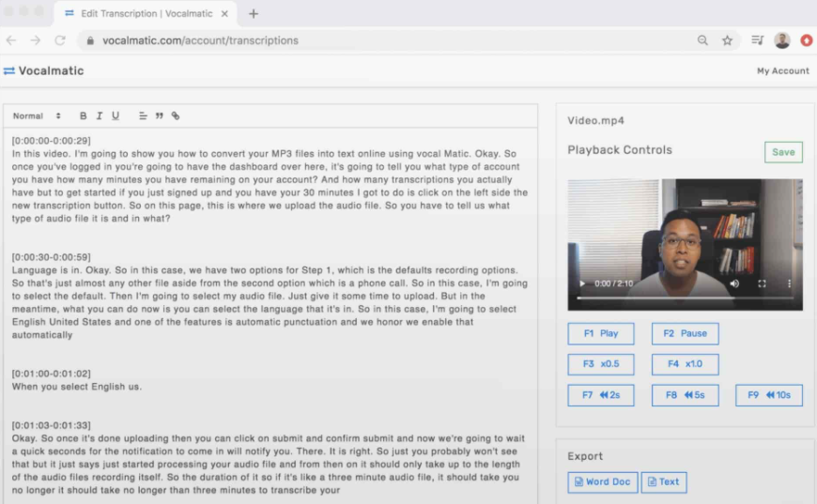Screen dimensions: 817x504
Task: Open browser profile avatar
Action: point(781,40)
